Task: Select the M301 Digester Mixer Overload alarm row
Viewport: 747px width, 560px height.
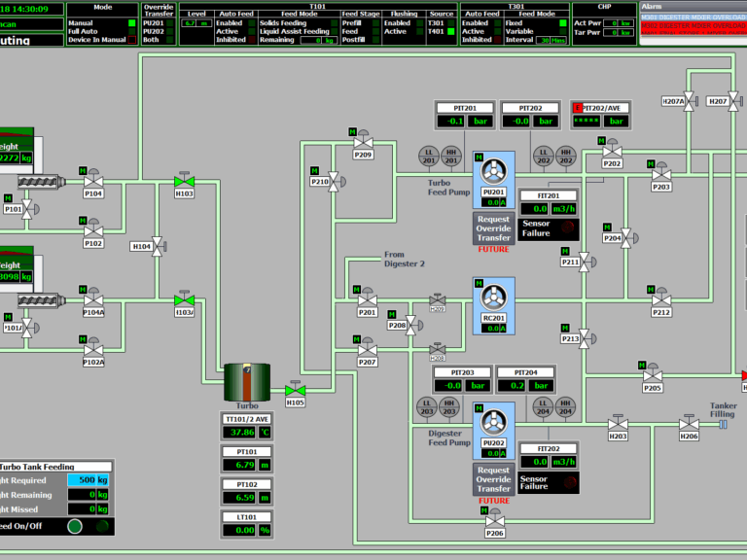Action: pos(694,17)
